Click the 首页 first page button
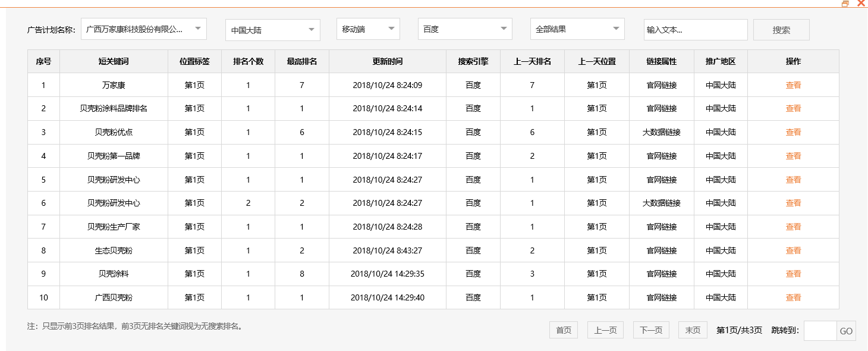The width and height of the screenshot is (868, 351). (562, 330)
